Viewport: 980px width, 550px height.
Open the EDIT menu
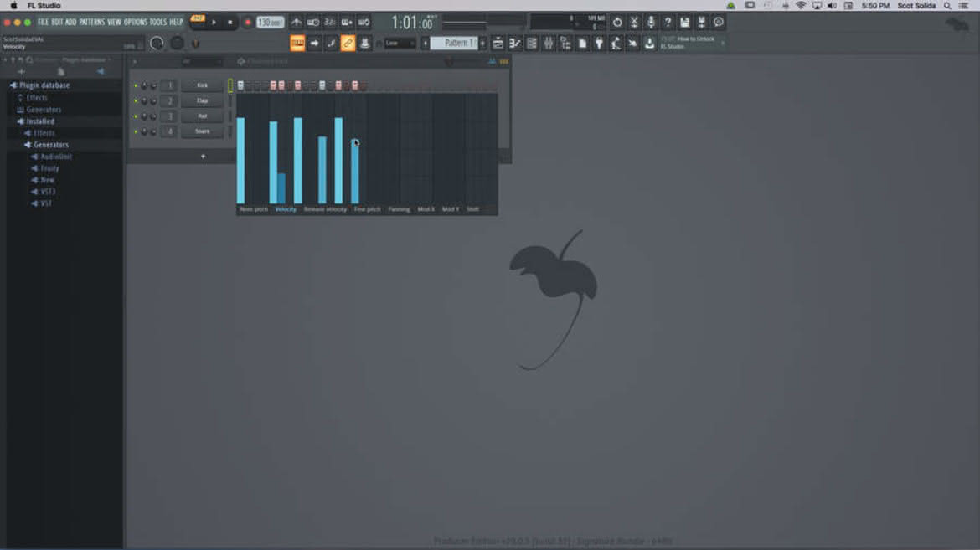click(x=57, y=22)
